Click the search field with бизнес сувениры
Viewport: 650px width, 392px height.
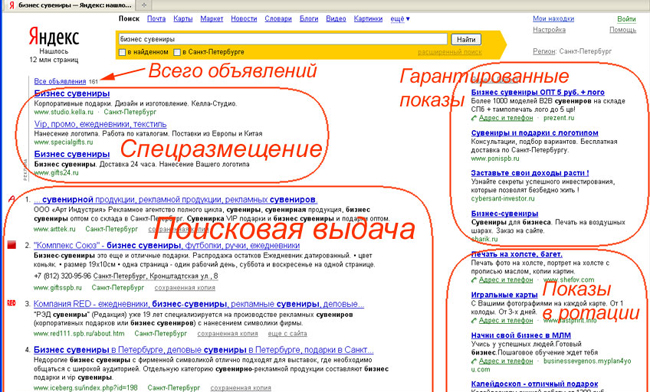click(x=283, y=39)
